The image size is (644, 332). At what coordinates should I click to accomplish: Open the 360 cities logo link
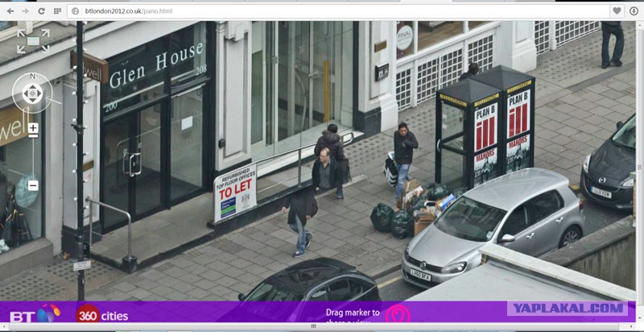point(102,314)
